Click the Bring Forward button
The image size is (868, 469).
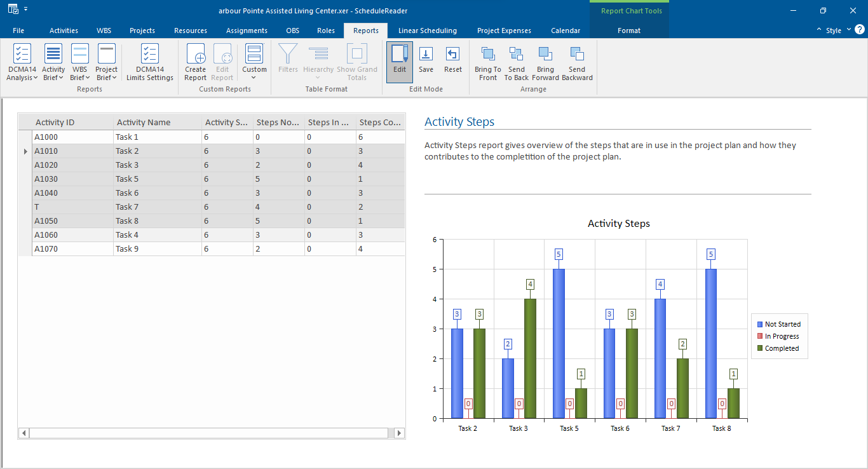click(545, 62)
